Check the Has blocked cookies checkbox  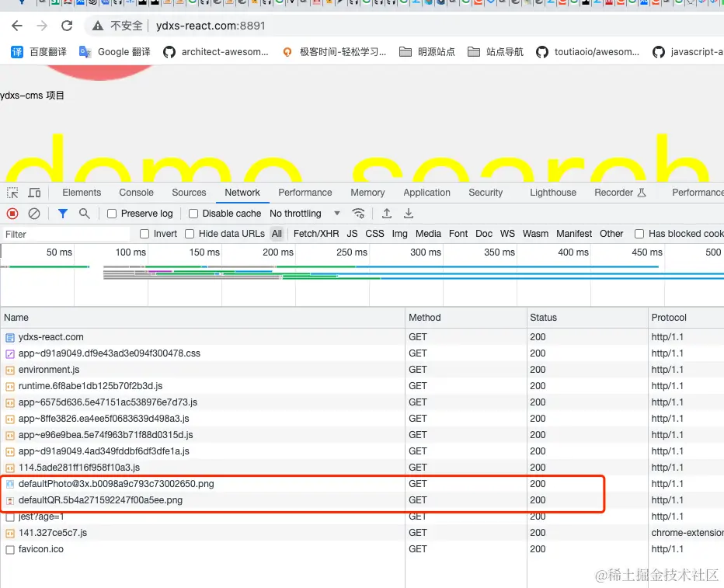[x=639, y=234]
